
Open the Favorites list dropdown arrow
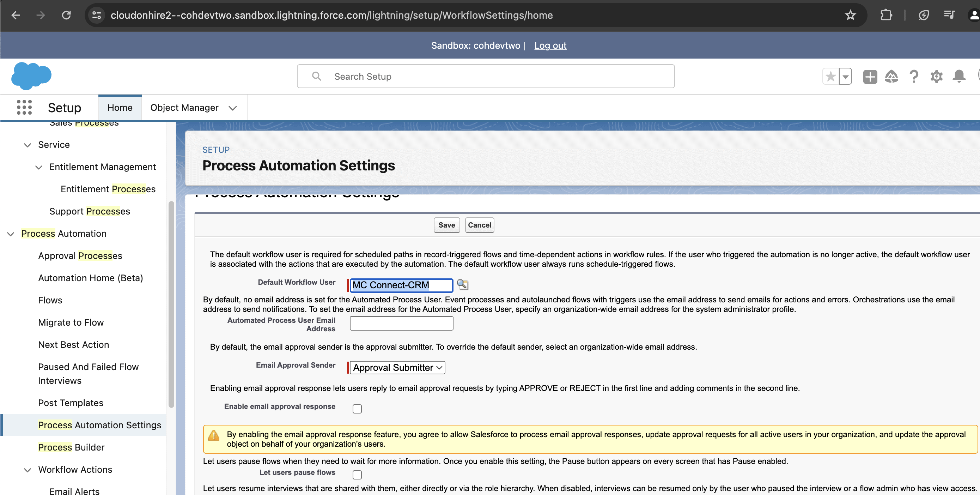845,77
